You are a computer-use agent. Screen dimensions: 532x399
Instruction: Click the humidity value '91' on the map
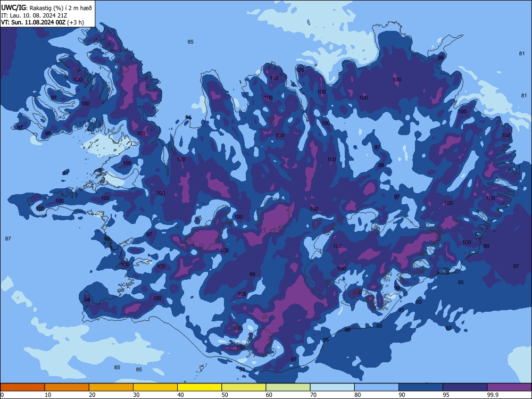pos(65,173)
